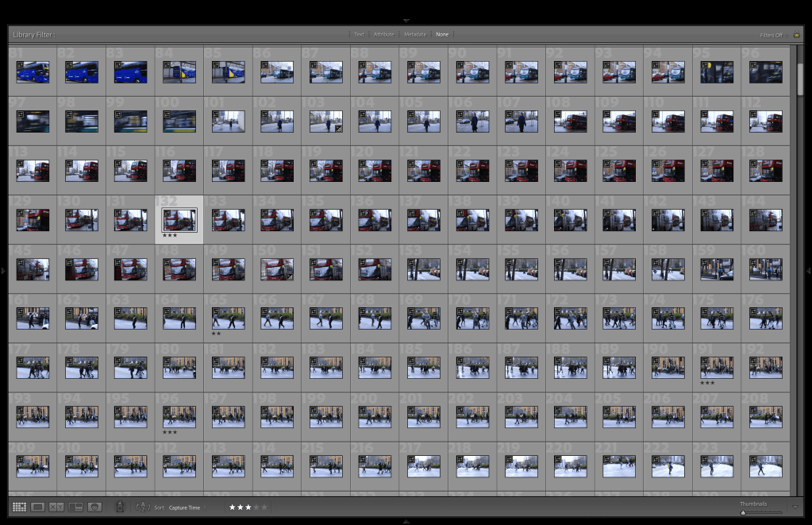Select the highlighted three-star bus thumbnail 132
This screenshot has width=812, height=525.
[x=179, y=219]
